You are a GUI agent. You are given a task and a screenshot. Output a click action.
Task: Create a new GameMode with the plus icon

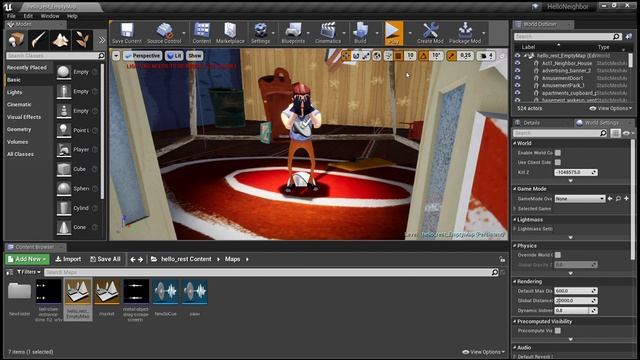(x=627, y=199)
